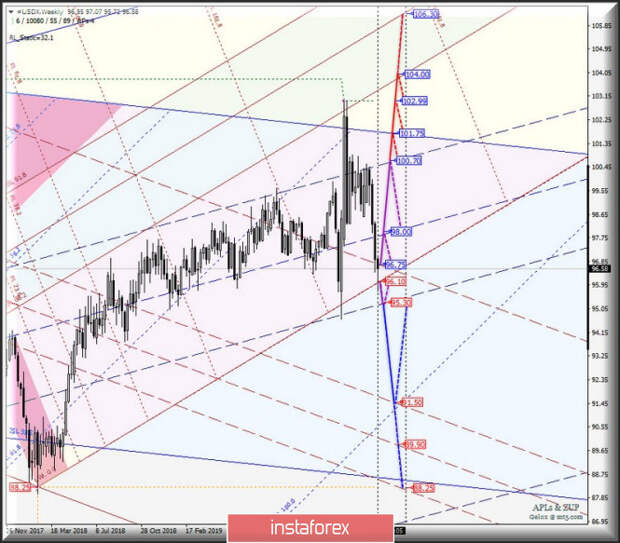Click the 88.25 label near left low

click(x=20, y=487)
